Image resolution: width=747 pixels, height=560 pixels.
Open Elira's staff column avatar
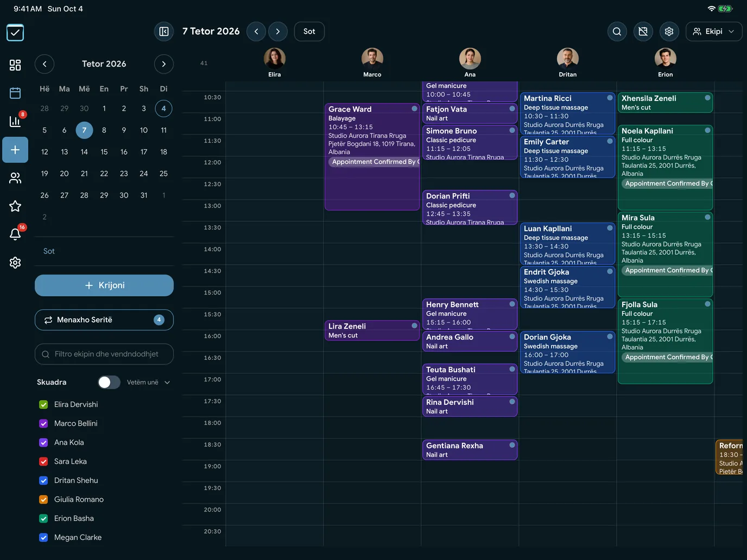point(275,58)
